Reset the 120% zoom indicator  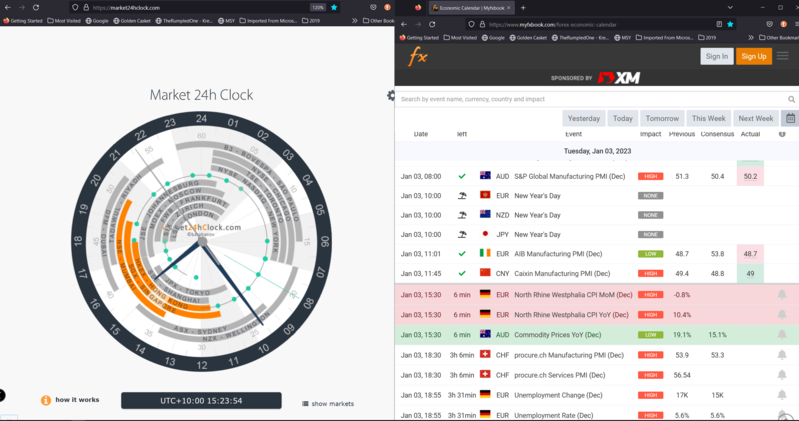coord(317,8)
